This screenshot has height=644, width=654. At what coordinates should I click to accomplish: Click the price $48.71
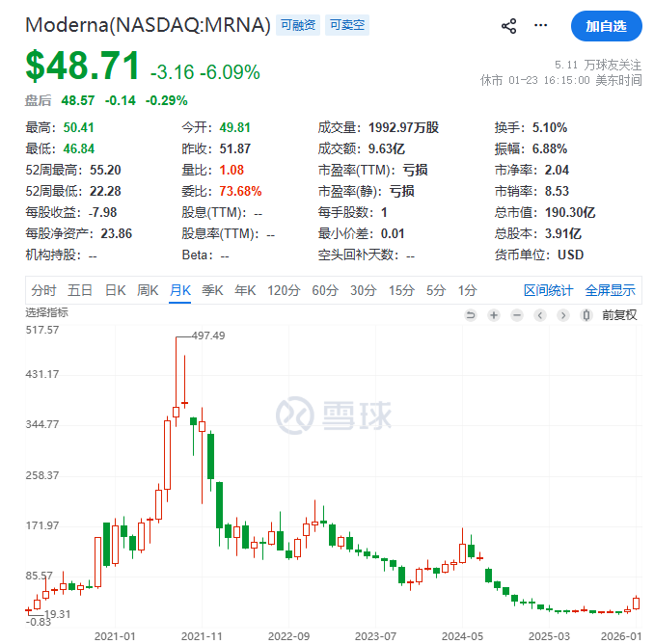pos(83,66)
